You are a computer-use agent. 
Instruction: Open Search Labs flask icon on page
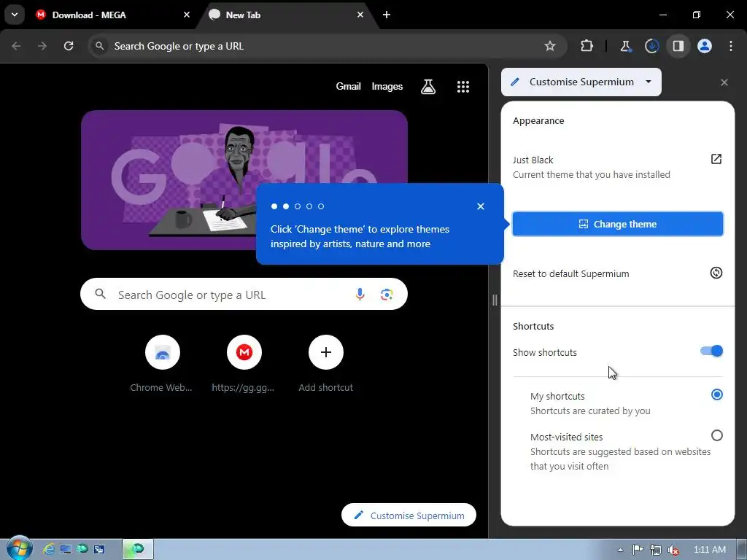coord(427,86)
